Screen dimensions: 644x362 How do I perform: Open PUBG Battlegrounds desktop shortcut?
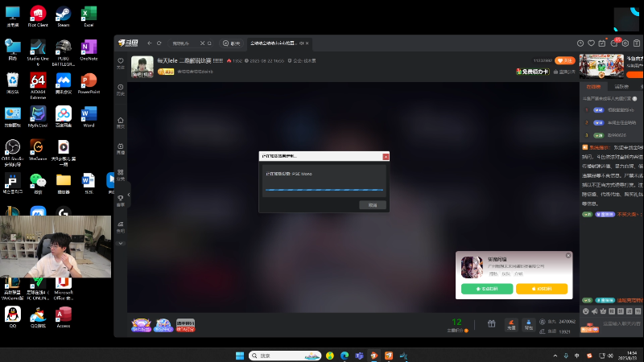(64, 52)
